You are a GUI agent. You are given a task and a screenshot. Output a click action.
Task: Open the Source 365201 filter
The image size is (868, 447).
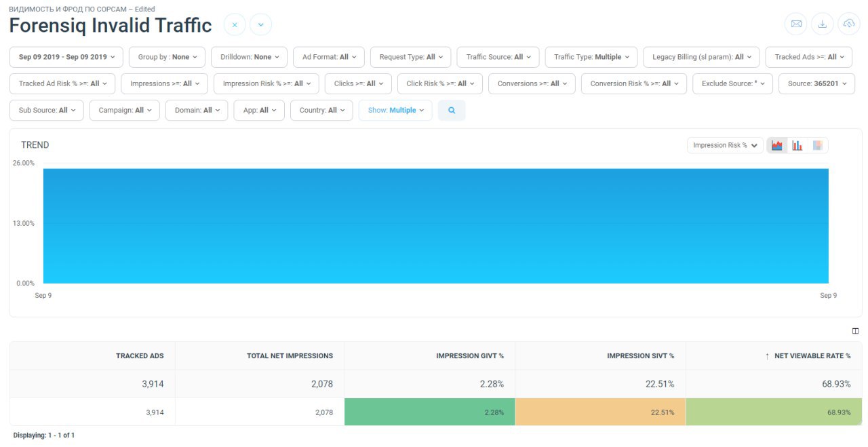click(811, 83)
